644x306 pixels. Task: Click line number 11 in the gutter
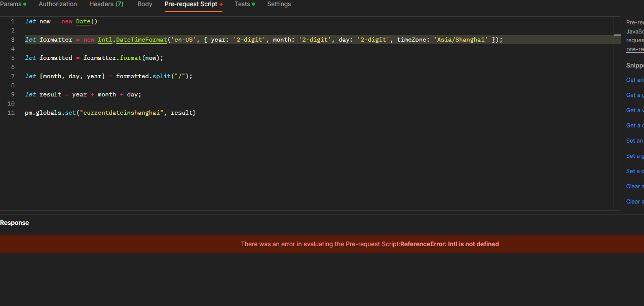coord(11,113)
